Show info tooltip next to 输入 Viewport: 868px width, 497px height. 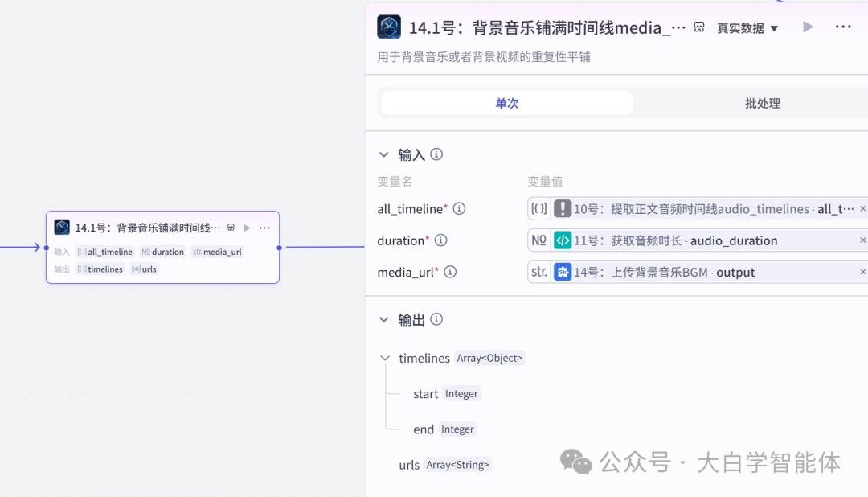[x=436, y=154]
